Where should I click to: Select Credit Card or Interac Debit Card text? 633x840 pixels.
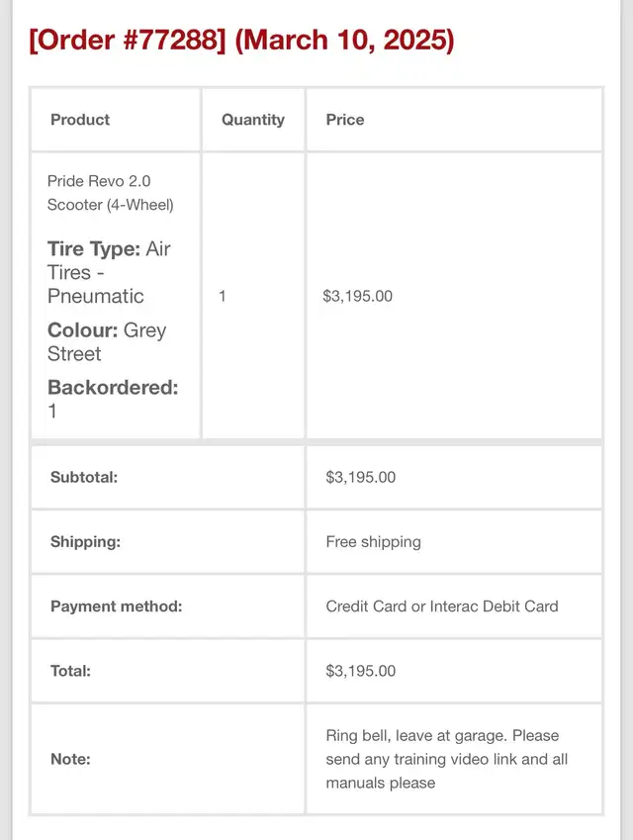[441, 607]
